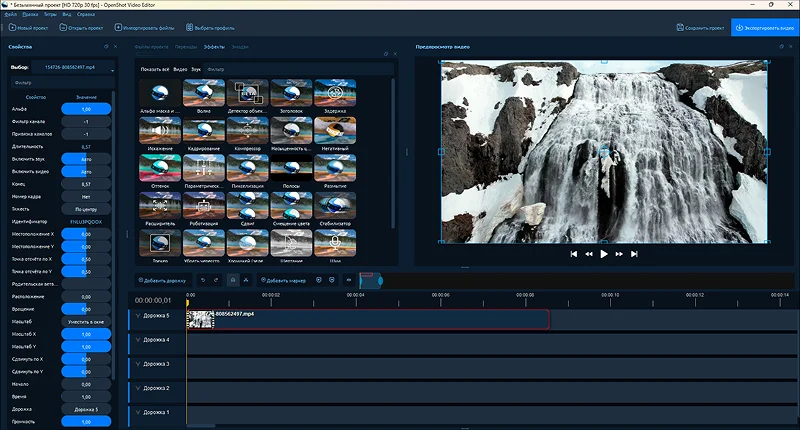Viewport: 800px width, 430px height.
Task: Open the Тяжесть value По центру
Action: 86,209
